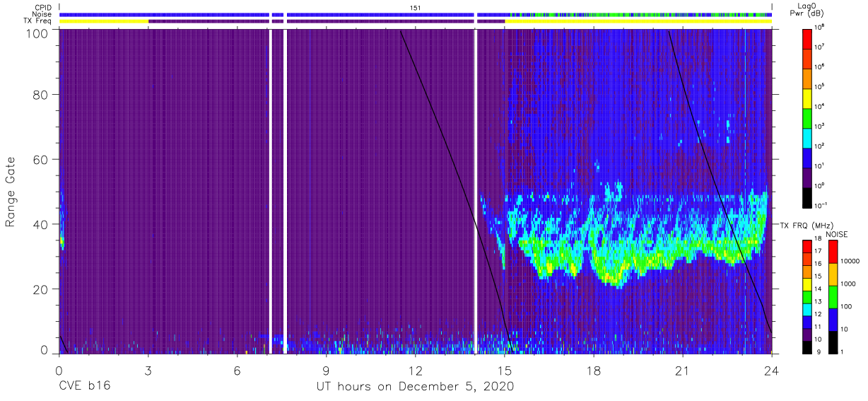
Task: Select the blue 11–12 MHz TX FRQ swatch
Action: (x=807, y=322)
